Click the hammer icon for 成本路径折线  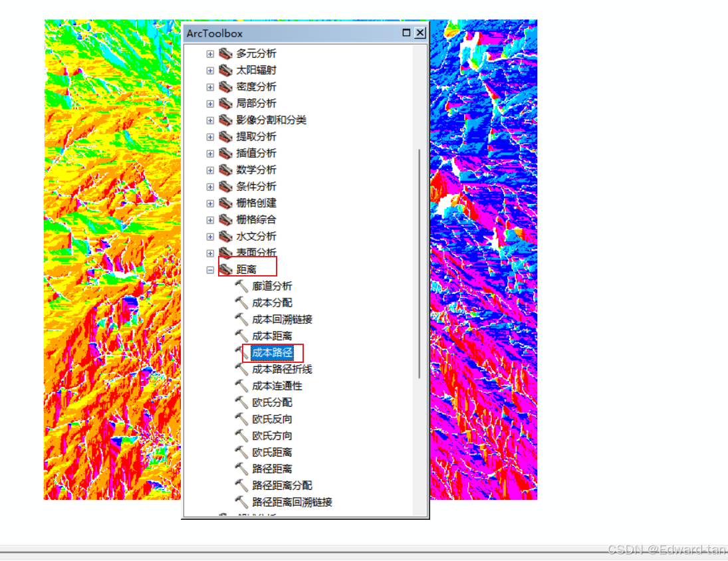point(241,370)
